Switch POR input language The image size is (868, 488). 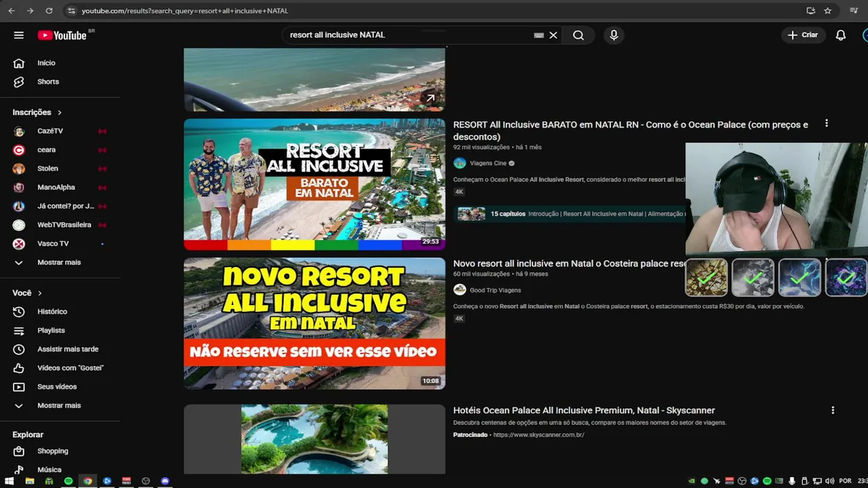[845, 481]
